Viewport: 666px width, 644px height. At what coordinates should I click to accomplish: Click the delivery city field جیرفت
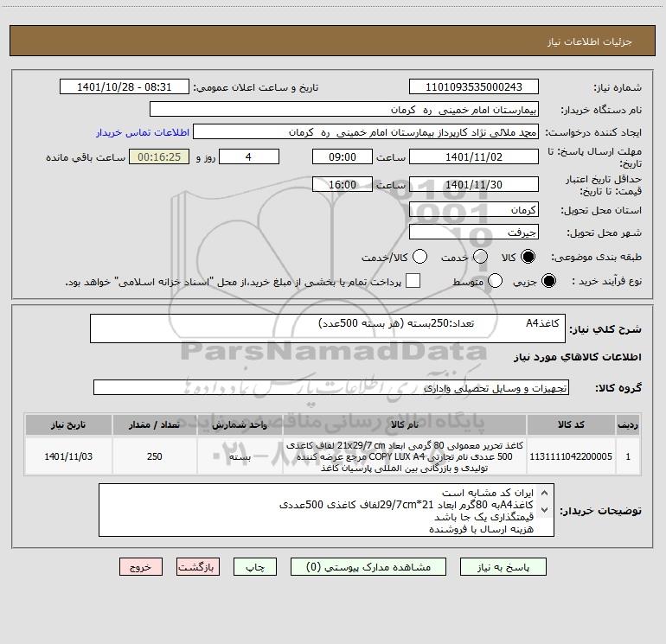pyautogui.click(x=474, y=233)
